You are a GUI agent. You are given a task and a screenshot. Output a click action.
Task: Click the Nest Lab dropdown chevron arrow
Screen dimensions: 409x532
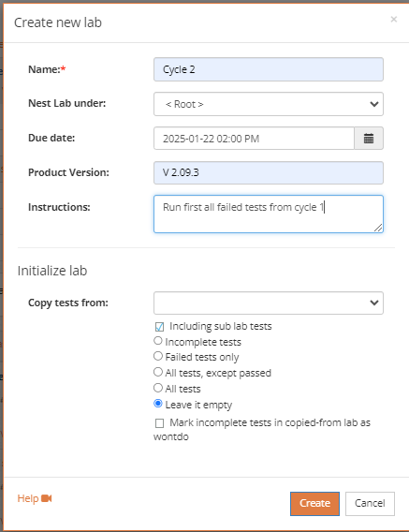click(374, 104)
